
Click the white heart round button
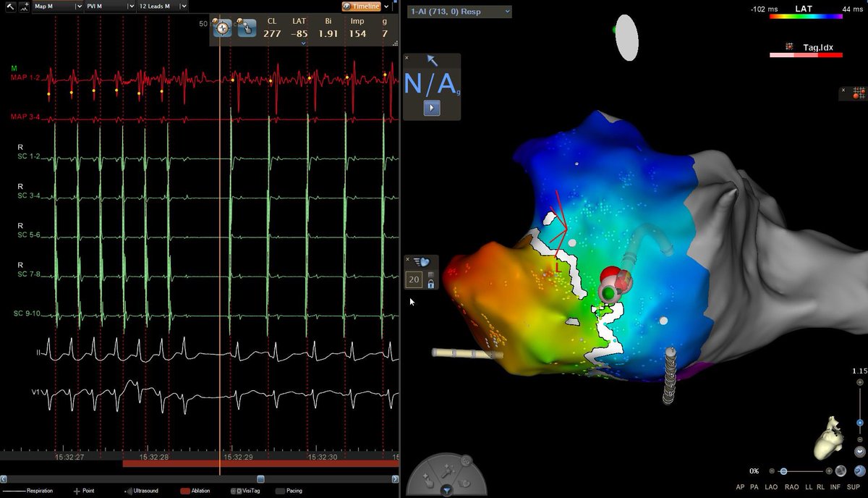[859, 451]
